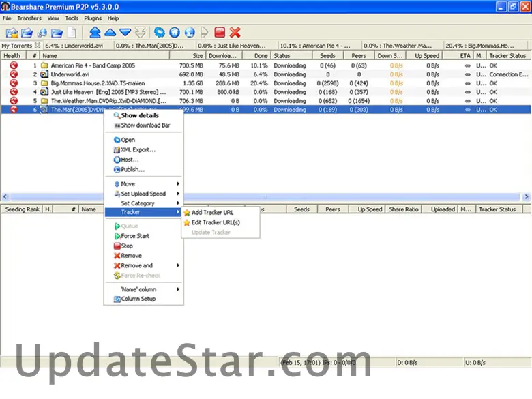Switch to the 0.0% : Just Like Heaven tab
532x399 pixels.
[237, 46]
